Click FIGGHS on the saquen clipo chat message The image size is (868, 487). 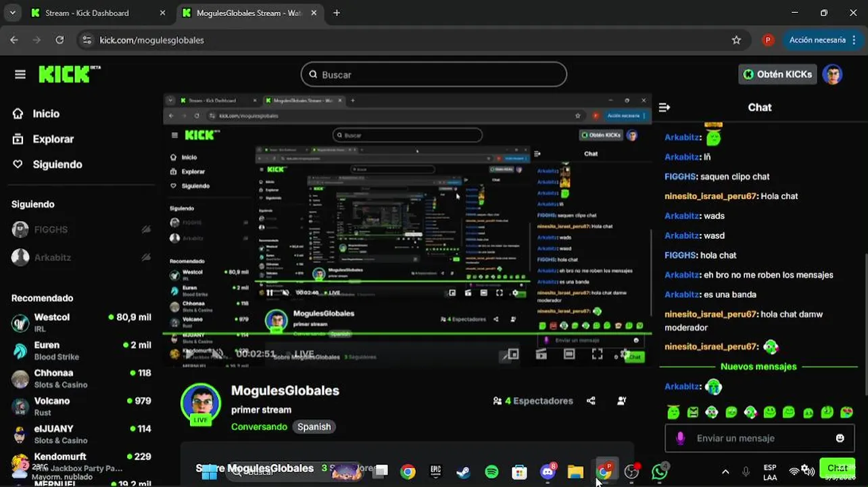pos(680,177)
